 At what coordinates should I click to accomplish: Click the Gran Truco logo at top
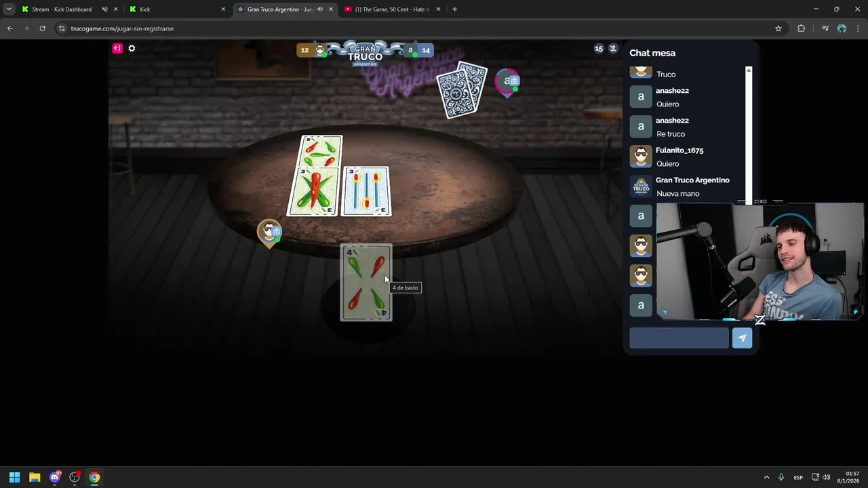pyautogui.click(x=365, y=54)
